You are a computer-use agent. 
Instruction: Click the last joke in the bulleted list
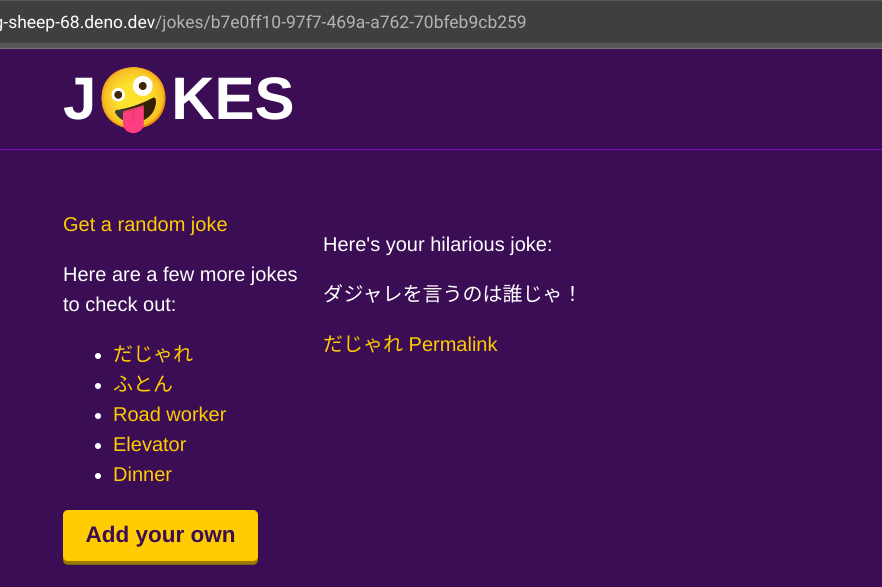142,474
